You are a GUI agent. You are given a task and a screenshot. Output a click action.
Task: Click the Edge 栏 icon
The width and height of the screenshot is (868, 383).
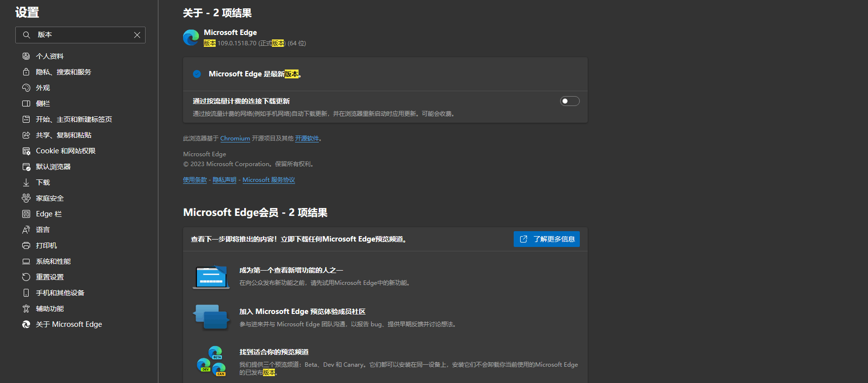pyautogui.click(x=26, y=214)
